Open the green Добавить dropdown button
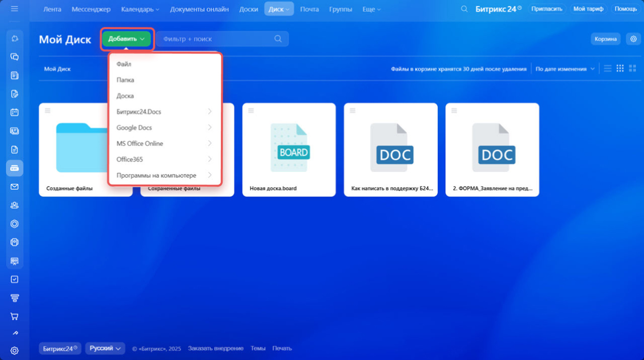Viewport: 644px width, 360px height. pos(127,39)
